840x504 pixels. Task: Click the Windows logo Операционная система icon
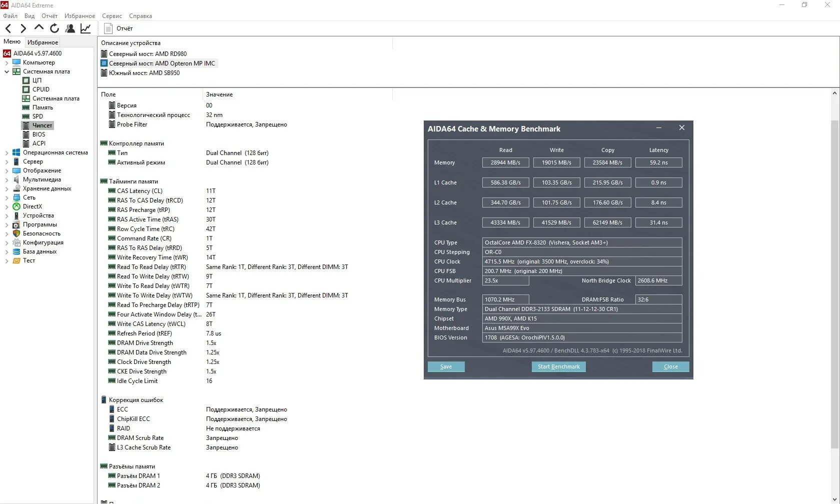[17, 152]
